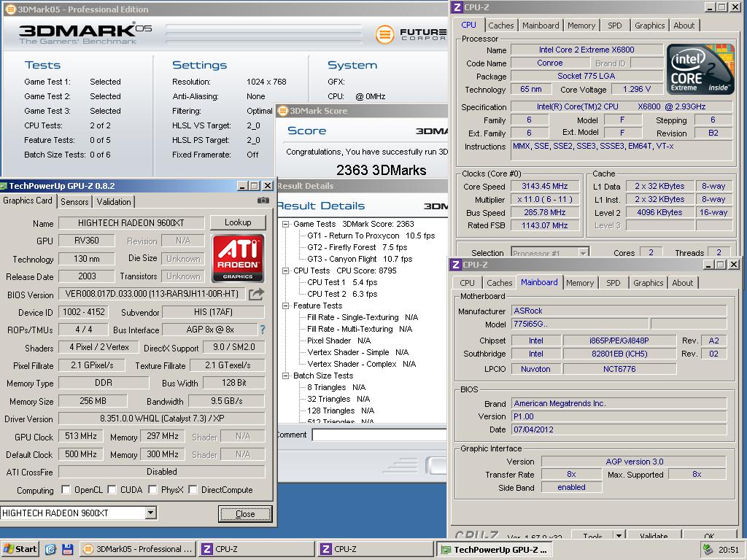Open the Caches tab in upper CPU-Z window

pos(500,26)
